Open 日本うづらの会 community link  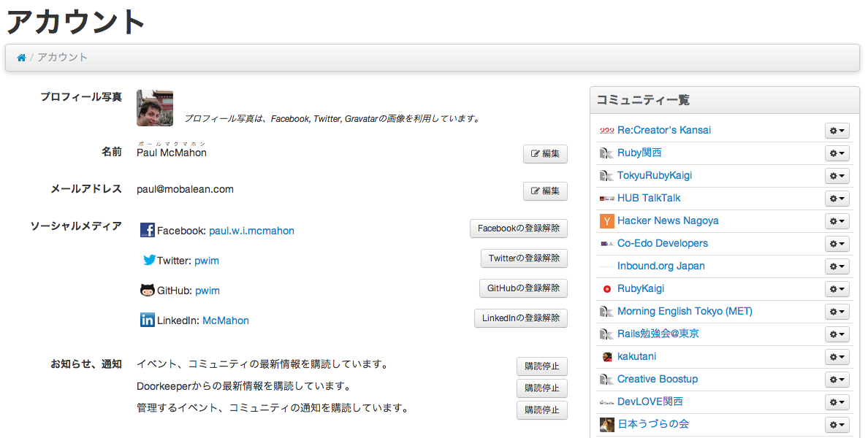coord(653,424)
